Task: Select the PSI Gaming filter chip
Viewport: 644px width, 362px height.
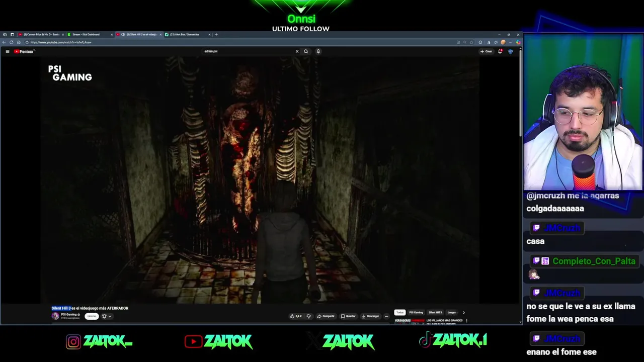Action: click(416, 312)
